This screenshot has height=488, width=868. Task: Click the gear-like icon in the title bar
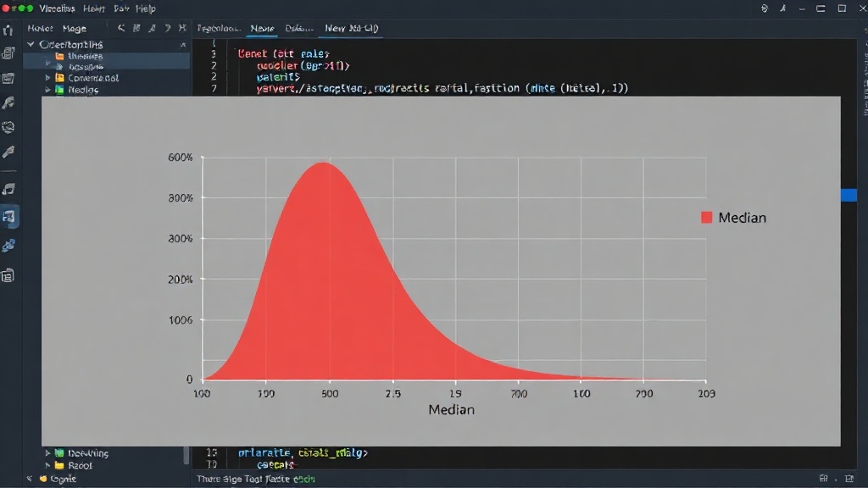pyautogui.click(x=765, y=8)
